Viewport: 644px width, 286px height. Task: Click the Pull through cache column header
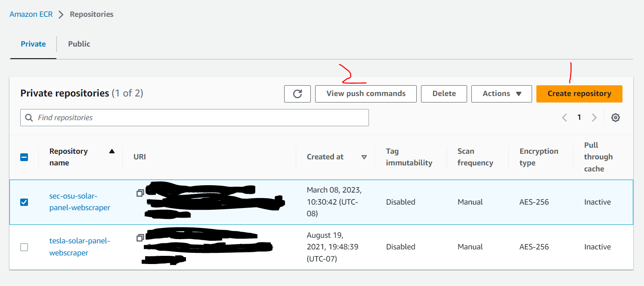(x=598, y=157)
